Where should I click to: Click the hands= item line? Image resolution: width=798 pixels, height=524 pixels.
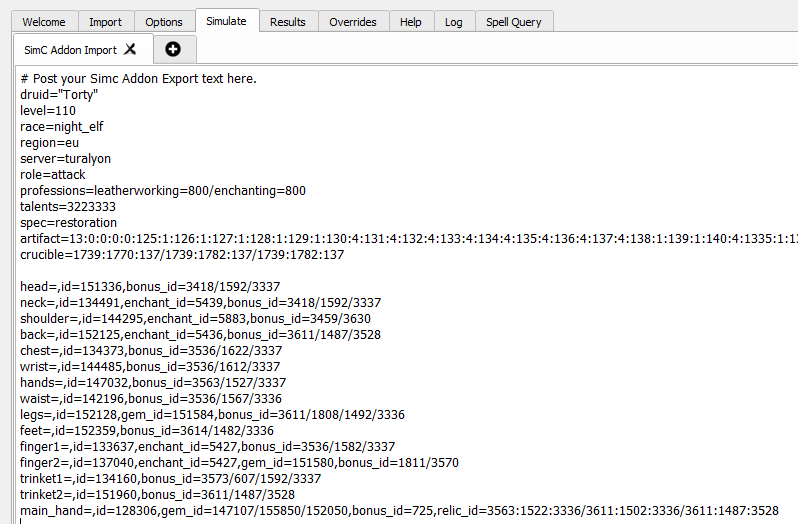coord(153,383)
